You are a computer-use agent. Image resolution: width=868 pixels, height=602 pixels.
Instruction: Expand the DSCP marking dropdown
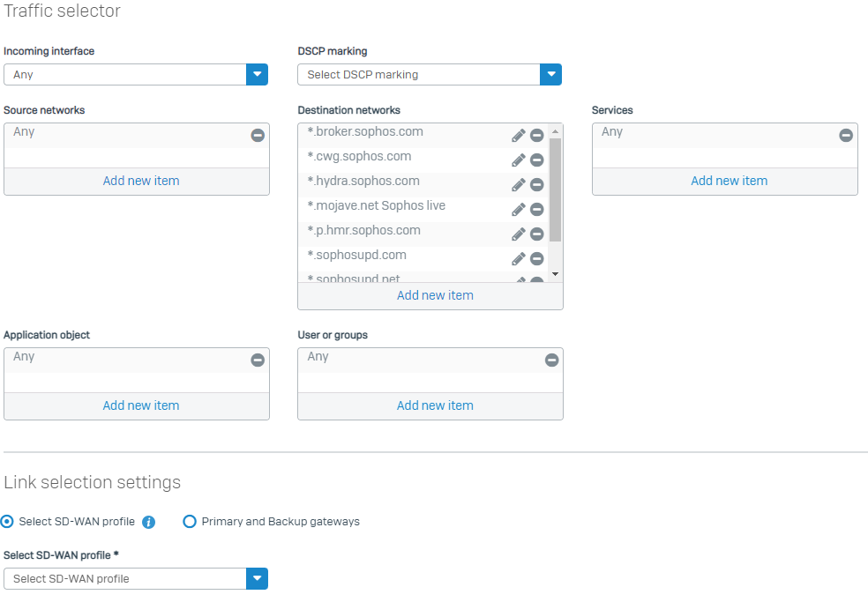[550, 75]
